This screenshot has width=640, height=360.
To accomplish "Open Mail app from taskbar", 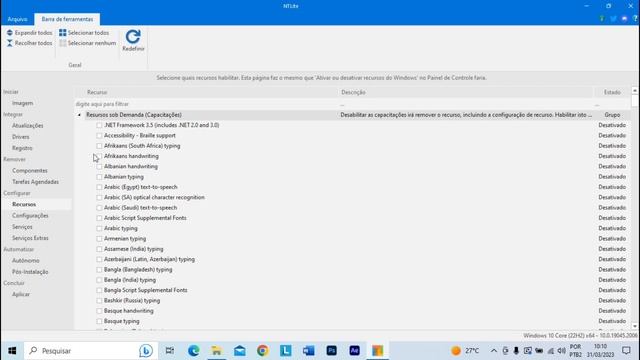I will click(x=240, y=351).
